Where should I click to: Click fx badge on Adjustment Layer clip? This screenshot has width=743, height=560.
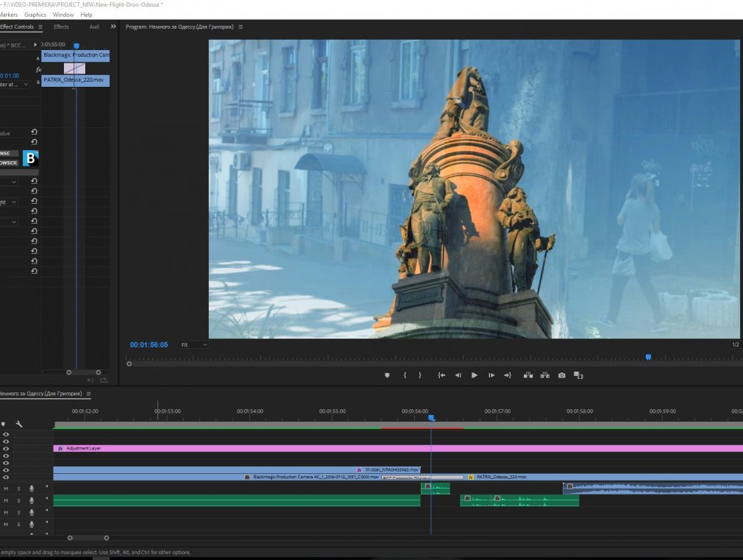[x=60, y=448]
